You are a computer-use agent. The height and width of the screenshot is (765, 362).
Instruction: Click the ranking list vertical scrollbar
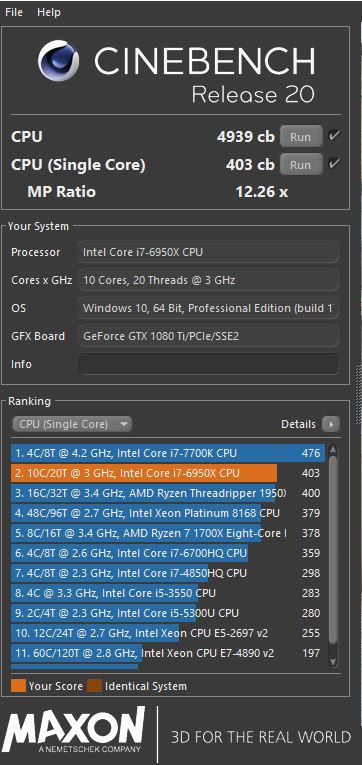click(x=333, y=550)
